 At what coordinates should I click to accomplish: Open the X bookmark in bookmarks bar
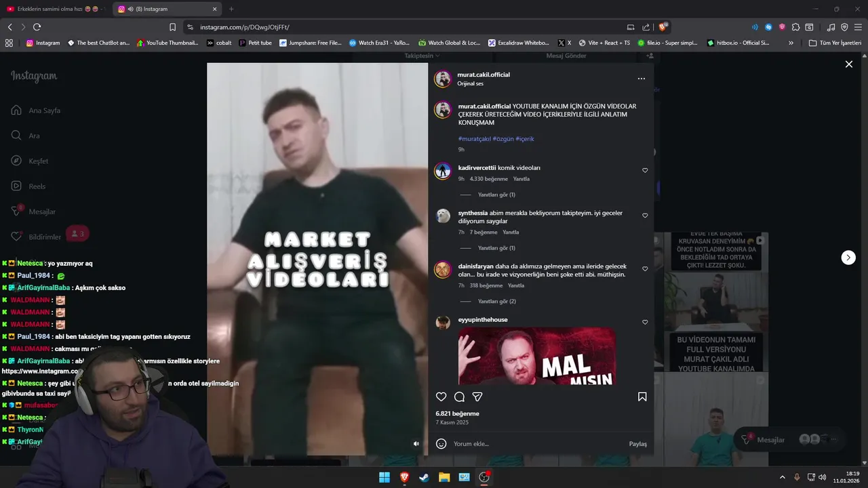coord(564,43)
